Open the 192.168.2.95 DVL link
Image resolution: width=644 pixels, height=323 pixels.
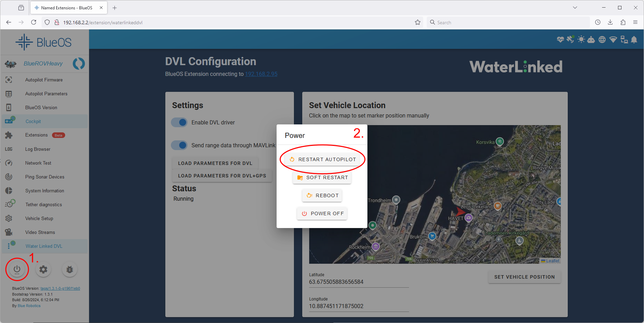click(261, 74)
